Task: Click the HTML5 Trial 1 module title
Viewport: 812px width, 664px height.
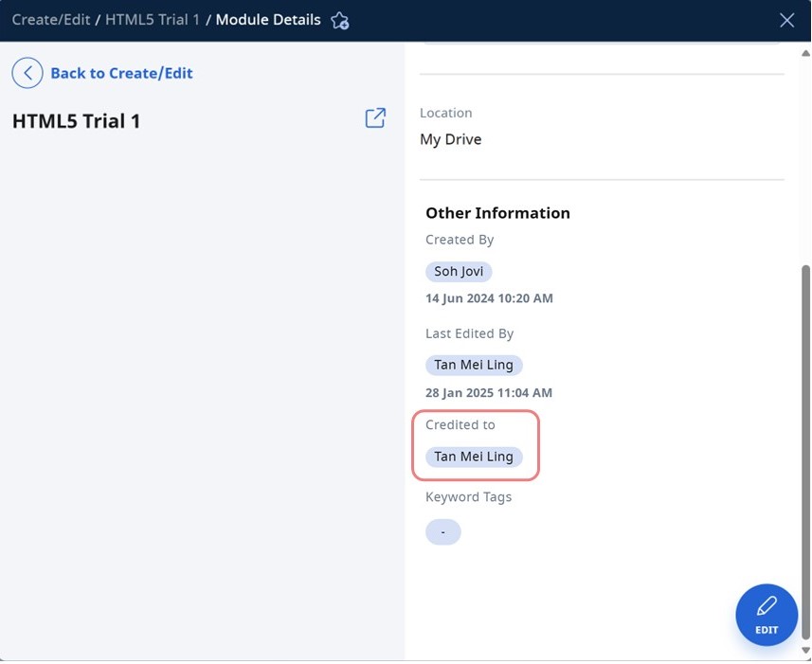Action: pyautogui.click(x=76, y=121)
